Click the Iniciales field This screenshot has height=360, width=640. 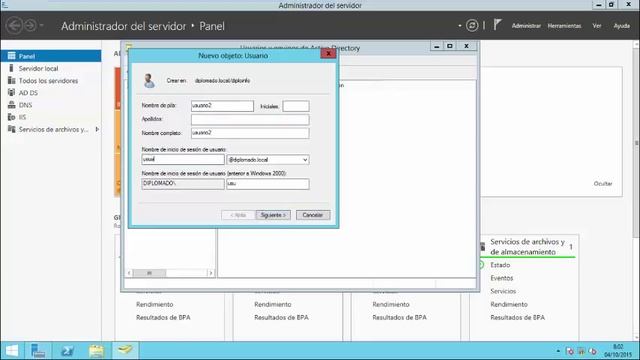pyautogui.click(x=296, y=106)
